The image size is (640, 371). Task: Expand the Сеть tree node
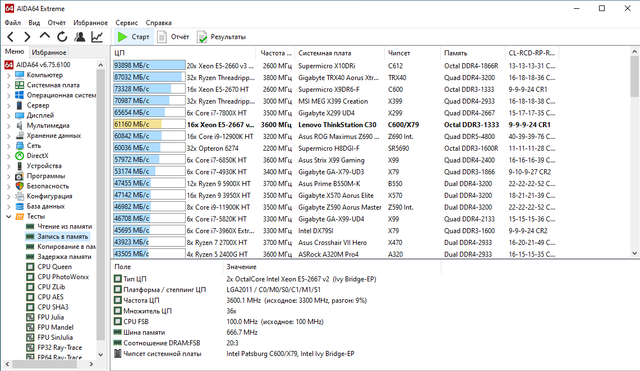pos(9,146)
